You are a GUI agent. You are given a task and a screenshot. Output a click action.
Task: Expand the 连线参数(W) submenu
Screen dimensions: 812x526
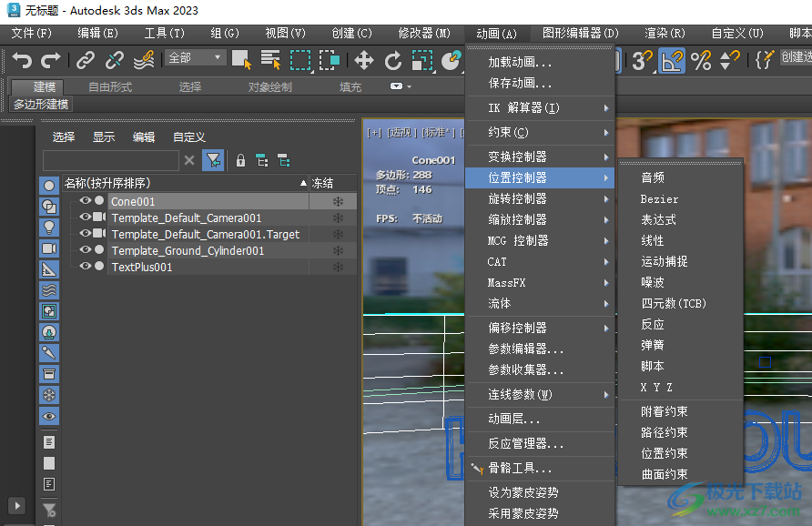[540, 395]
